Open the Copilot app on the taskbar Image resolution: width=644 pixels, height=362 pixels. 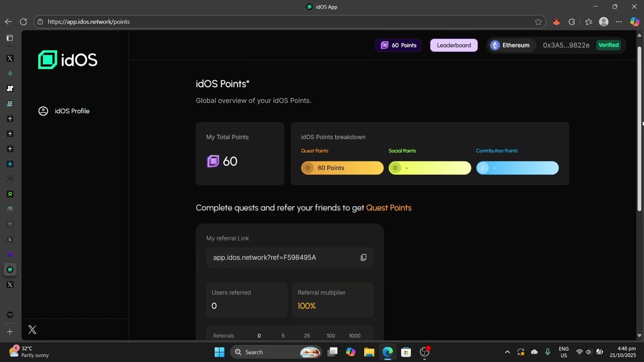coord(351,352)
